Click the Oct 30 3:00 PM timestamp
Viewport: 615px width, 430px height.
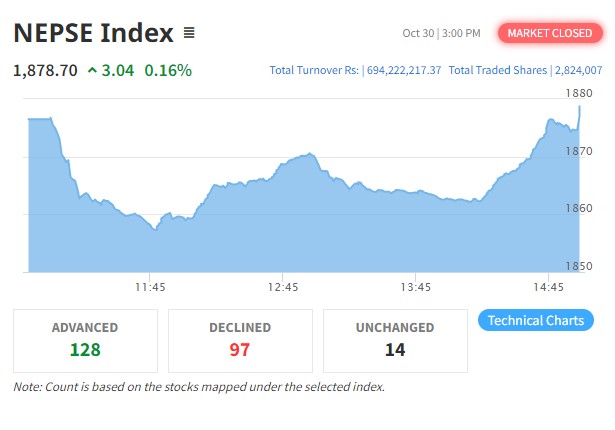(441, 33)
